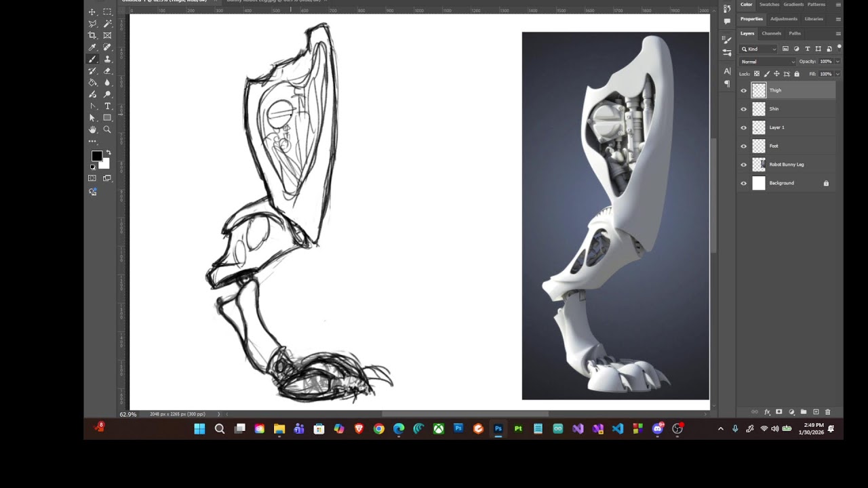Viewport: 868px width, 488px height.
Task: Open the Color panel options menu
Action: [838, 4]
